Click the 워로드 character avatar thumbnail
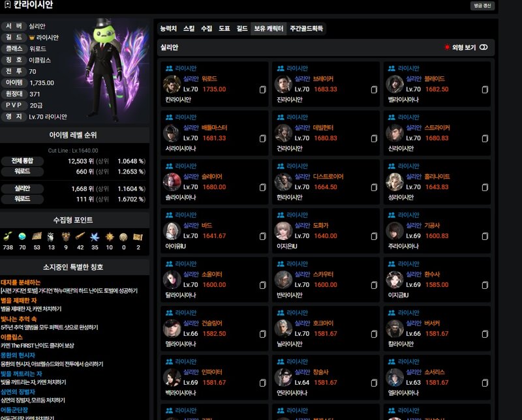This screenshot has width=522, height=420. [x=172, y=84]
